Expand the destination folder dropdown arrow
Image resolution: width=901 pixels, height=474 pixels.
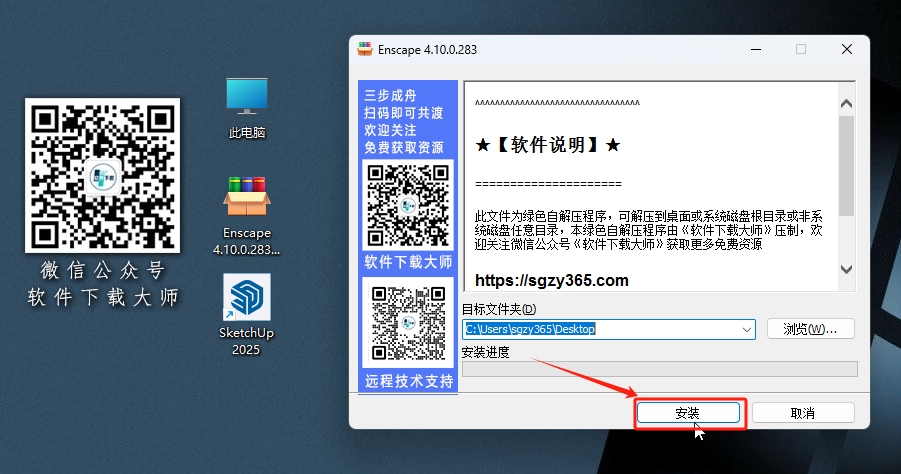pyautogui.click(x=746, y=329)
